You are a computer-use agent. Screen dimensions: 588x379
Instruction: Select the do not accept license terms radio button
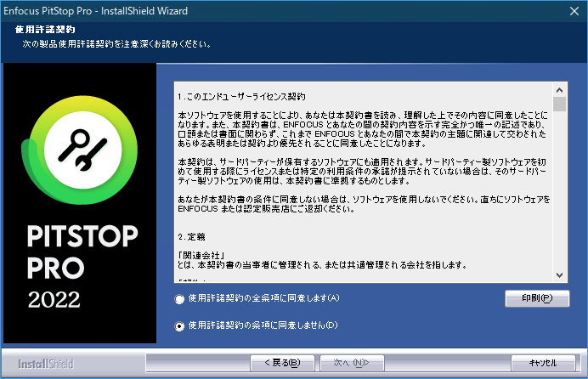point(179,326)
